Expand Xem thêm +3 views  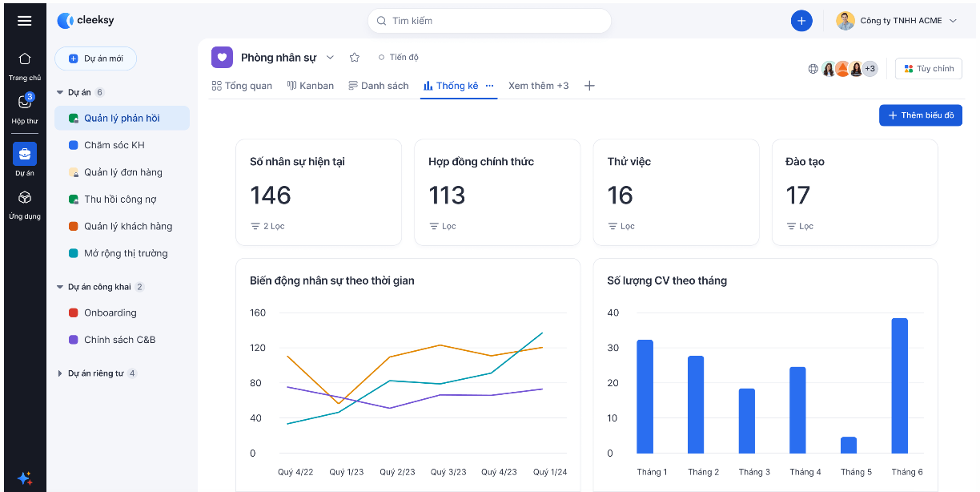click(x=539, y=86)
